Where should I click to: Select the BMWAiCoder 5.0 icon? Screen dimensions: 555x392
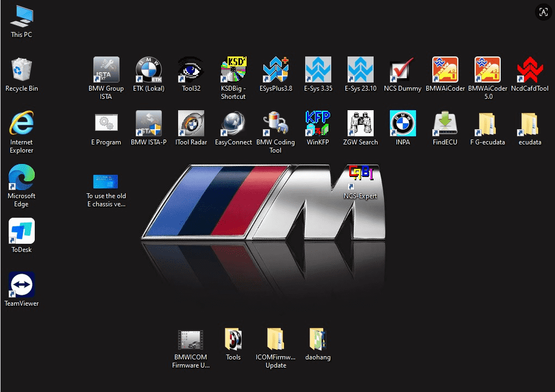tap(488, 70)
